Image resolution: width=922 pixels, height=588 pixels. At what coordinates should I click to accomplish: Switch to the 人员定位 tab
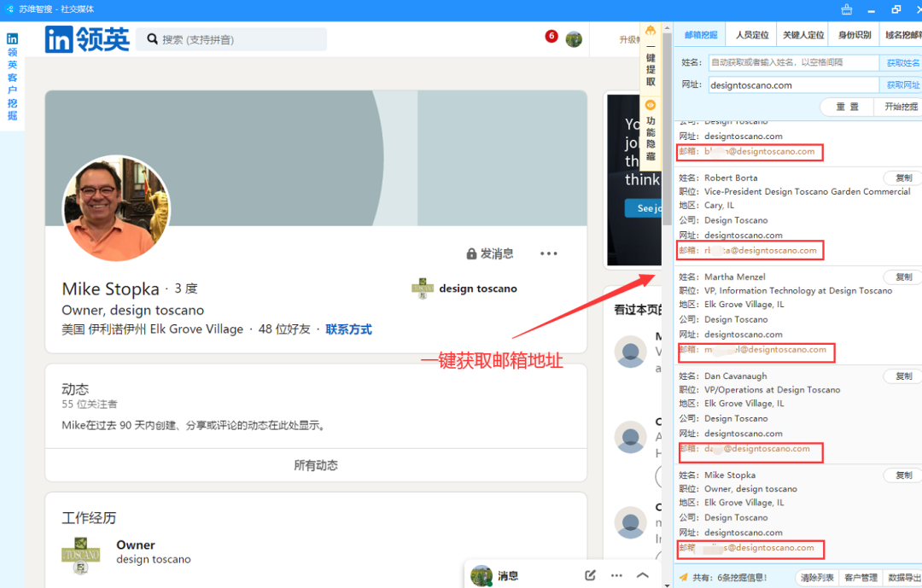point(751,34)
